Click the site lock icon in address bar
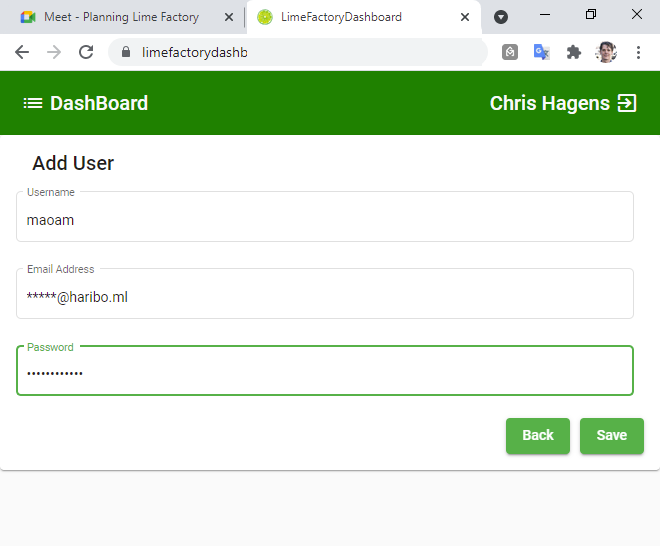Viewport: 660px width, 546px height. [x=126, y=52]
